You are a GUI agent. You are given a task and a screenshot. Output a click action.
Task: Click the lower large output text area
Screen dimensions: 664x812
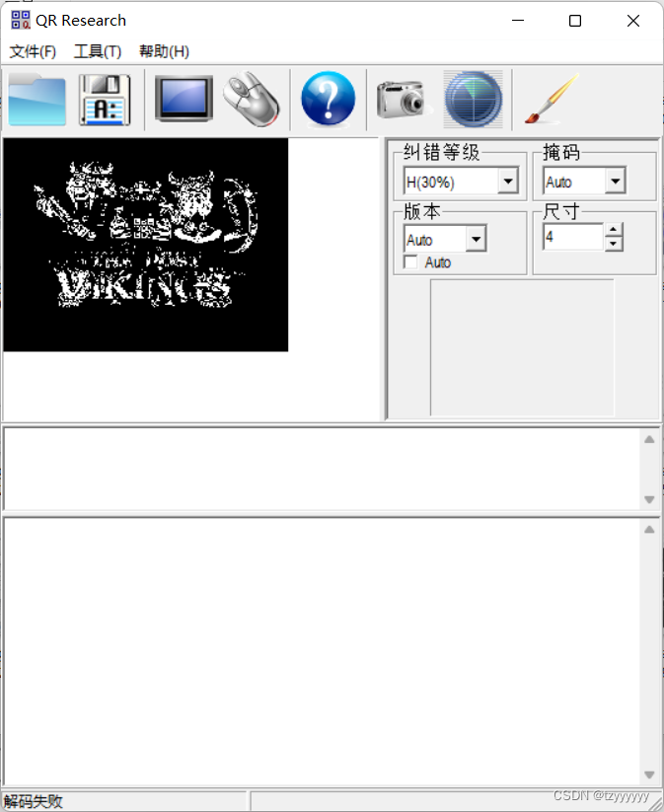(x=323, y=651)
